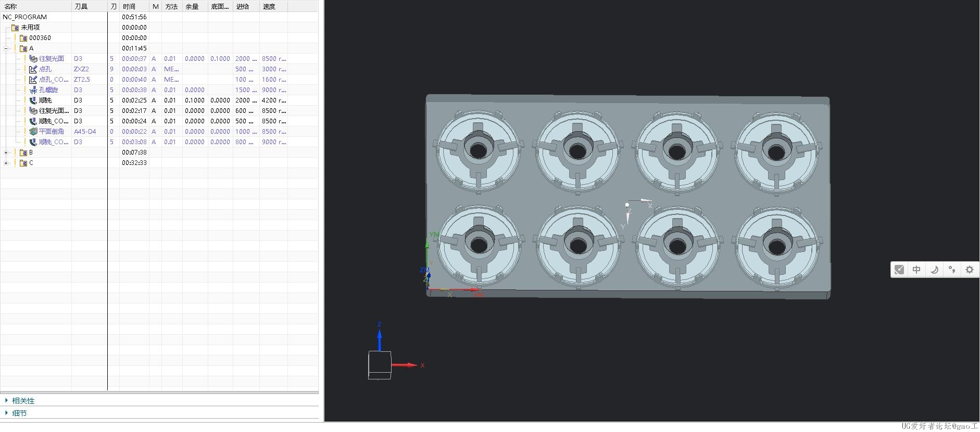Select the NC_PROGRAM root row
The image size is (980, 432).
click(x=159, y=17)
